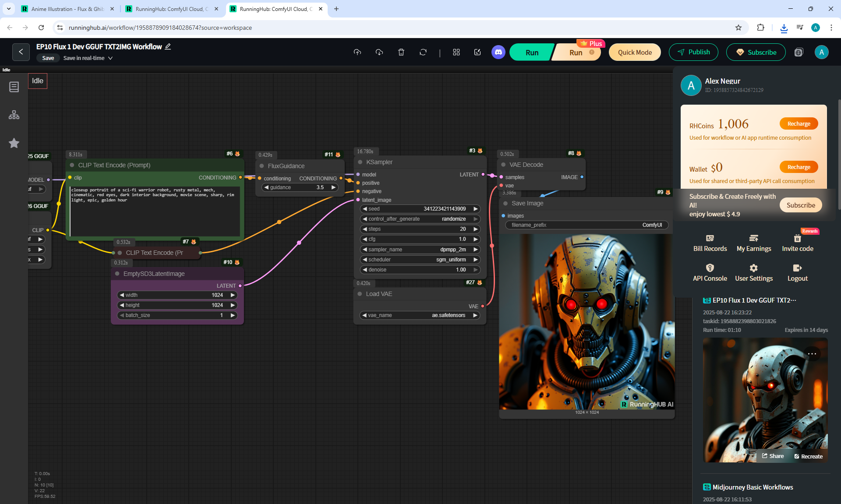
Task: Click the Discord icon in toolbar
Action: (x=498, y=52)
